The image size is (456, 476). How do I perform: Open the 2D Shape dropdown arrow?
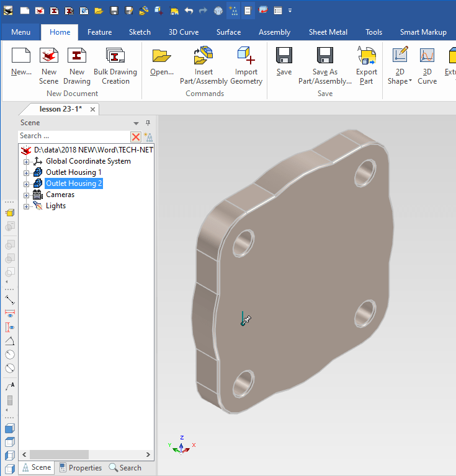(x=410, y=82)
